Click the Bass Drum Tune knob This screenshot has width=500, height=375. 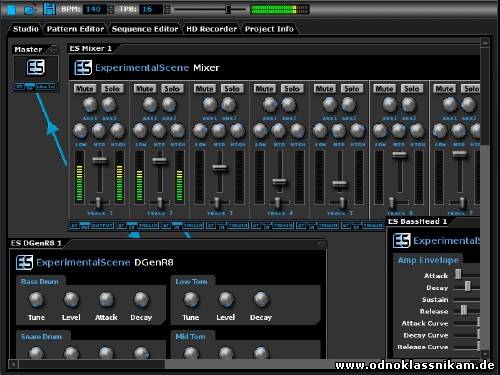click(x=36, y=299)
